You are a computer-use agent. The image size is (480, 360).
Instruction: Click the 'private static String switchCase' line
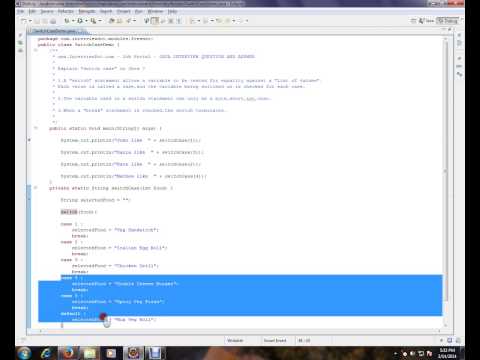click(111, 188)
